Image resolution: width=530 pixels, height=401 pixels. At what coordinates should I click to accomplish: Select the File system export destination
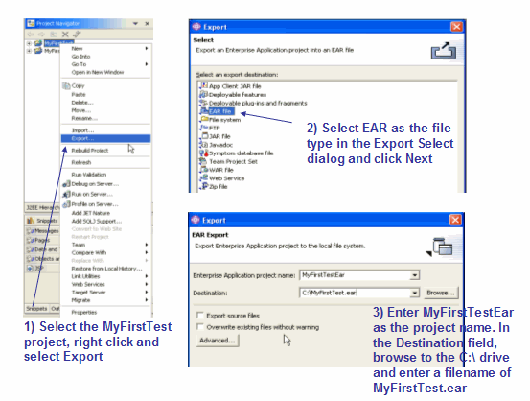pyautogui.click(x=221, y=120)
